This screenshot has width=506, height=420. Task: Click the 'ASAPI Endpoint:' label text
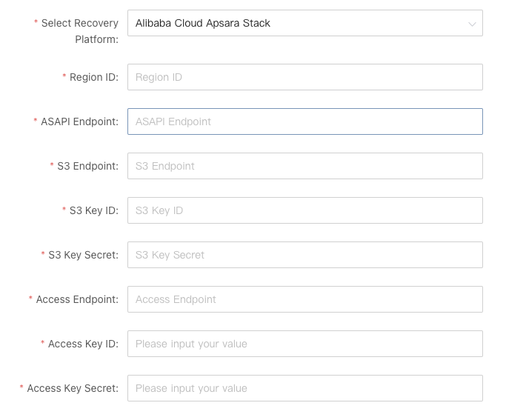(x=79, y=121)
